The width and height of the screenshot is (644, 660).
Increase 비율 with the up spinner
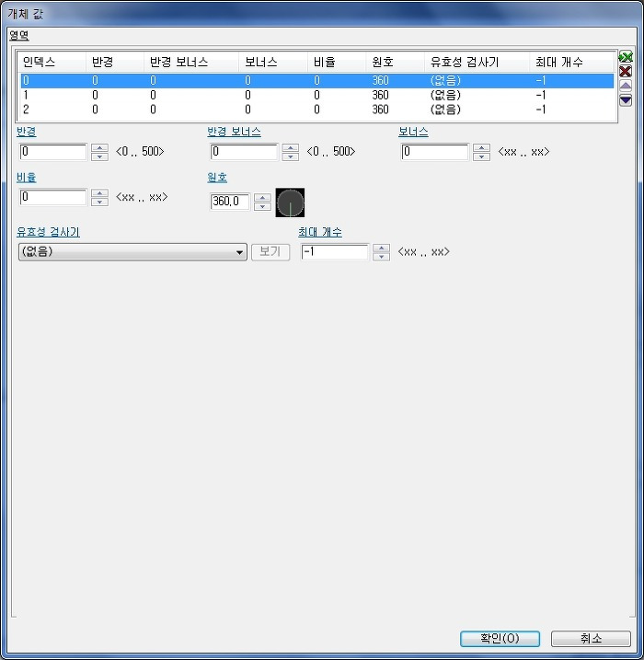(99, 193)
